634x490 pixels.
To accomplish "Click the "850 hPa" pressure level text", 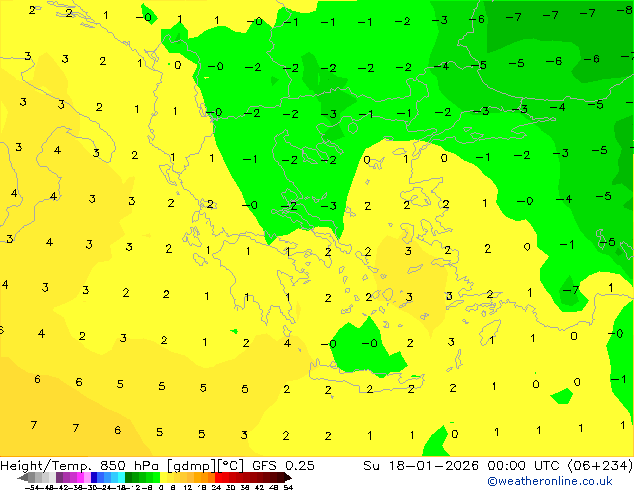I will point(129,465).
